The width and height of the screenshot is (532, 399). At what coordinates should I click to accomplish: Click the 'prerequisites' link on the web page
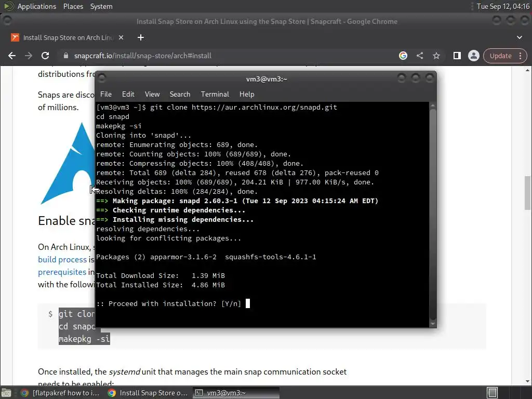[62, 272]
